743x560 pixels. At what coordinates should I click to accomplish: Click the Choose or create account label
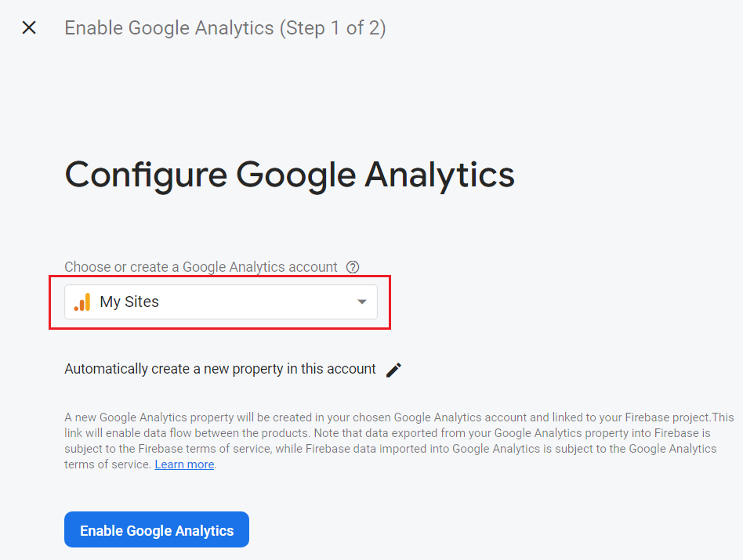201,267
